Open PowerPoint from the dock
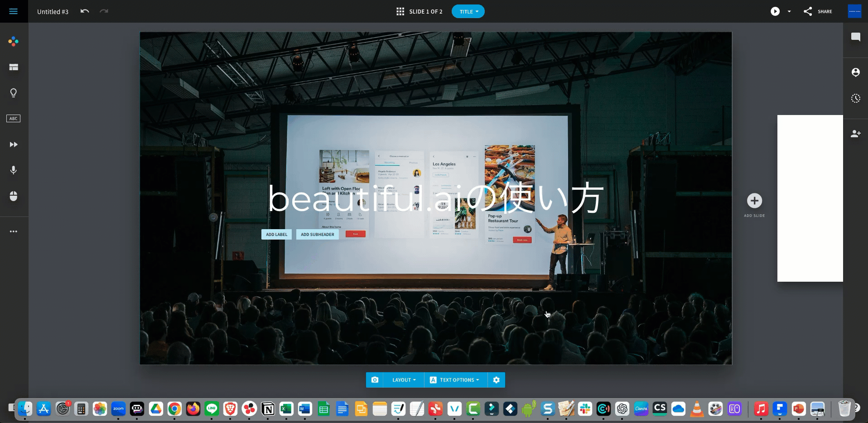The width and height of the screenshot is (868, 423). coord(799,409)
